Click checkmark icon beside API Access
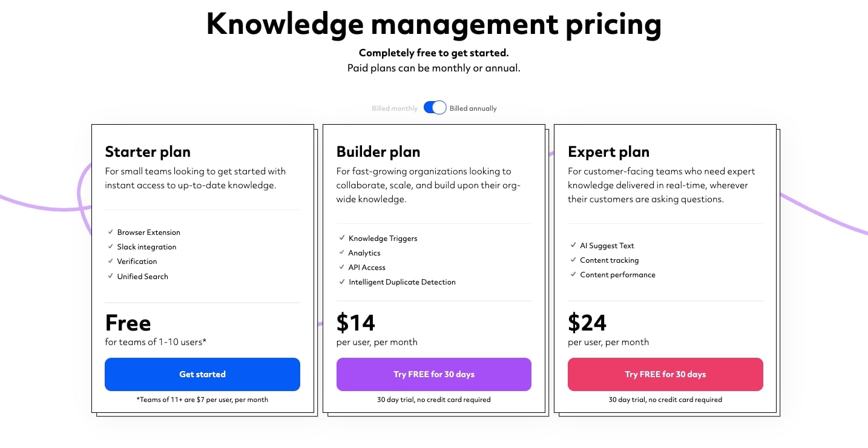The height and width of the screenshot is (448, 868). point(342,267)
